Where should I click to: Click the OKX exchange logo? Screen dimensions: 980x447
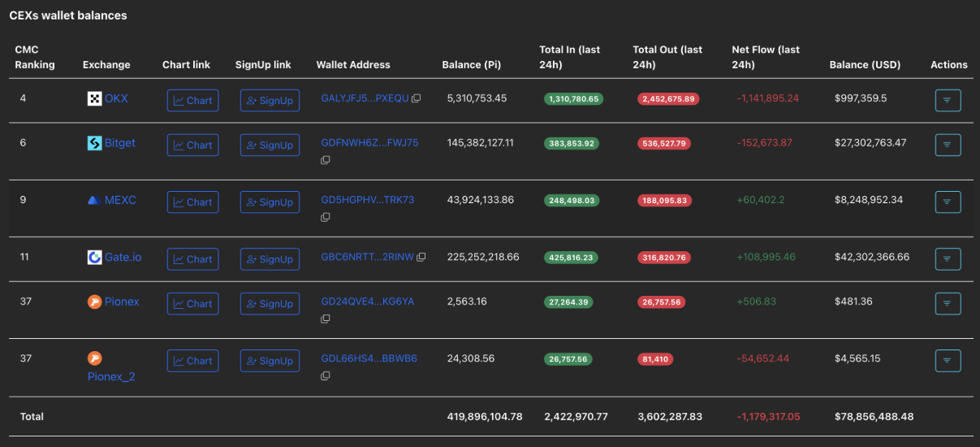coord(94,98)
